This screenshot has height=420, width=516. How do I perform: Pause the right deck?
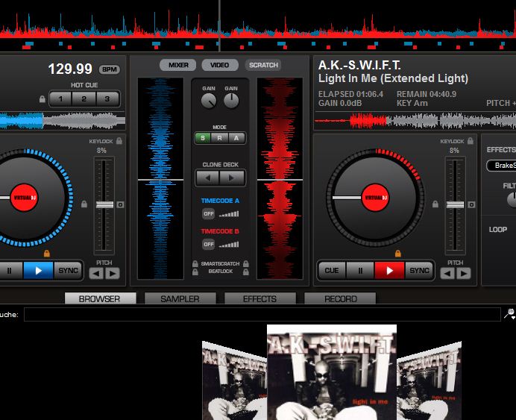[360, 271]
